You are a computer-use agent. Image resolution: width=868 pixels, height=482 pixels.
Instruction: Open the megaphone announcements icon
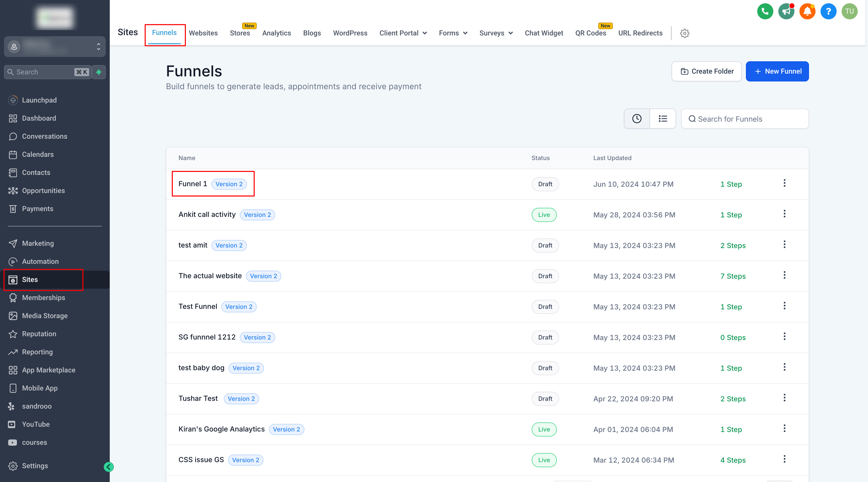(x=786, y=12)
